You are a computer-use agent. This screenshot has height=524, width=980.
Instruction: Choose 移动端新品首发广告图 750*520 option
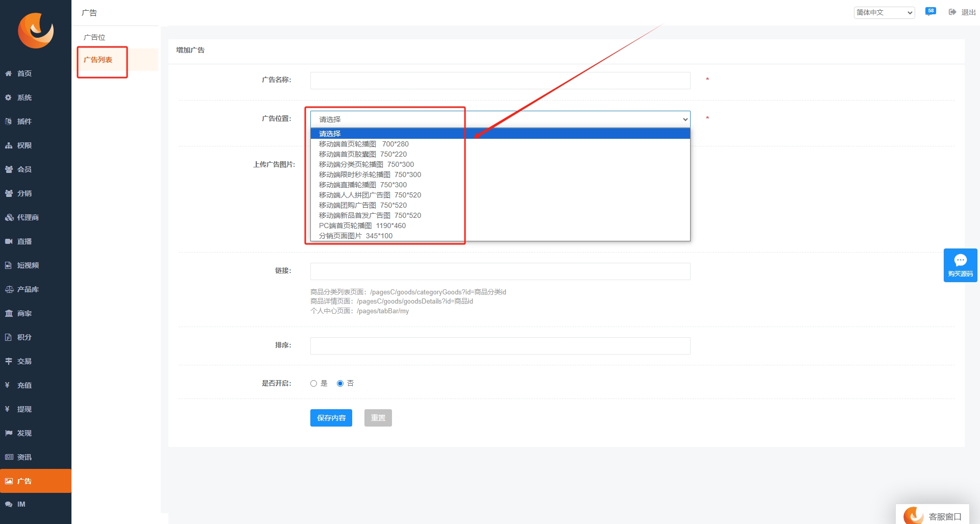pos(500,215)
